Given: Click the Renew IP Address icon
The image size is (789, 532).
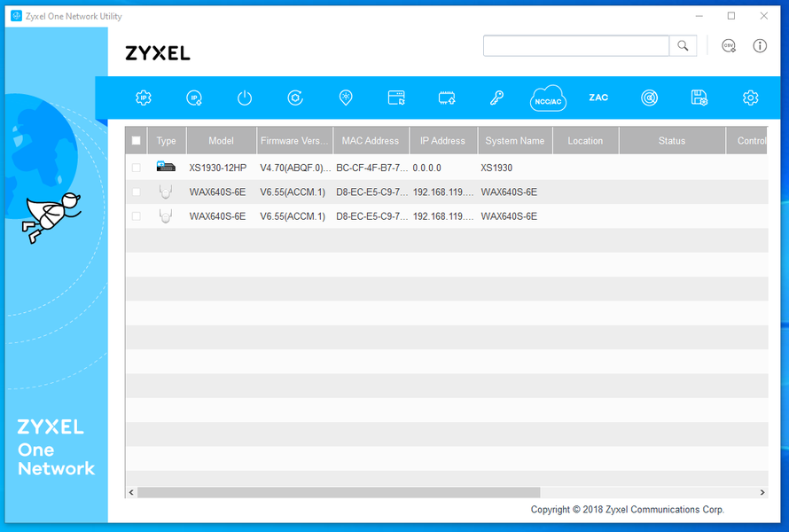Looking at the screenshot, I should (194, 98).
